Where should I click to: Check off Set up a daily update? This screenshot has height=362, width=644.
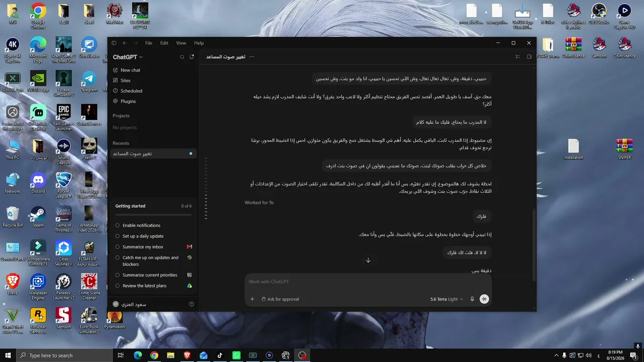tap(118, 236)
